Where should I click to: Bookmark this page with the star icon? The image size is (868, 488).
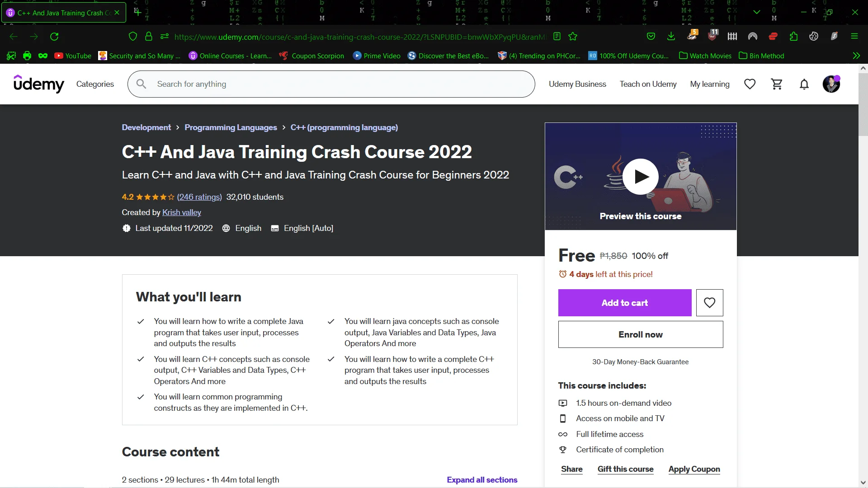pyautogui.click(x=573, y=37)
